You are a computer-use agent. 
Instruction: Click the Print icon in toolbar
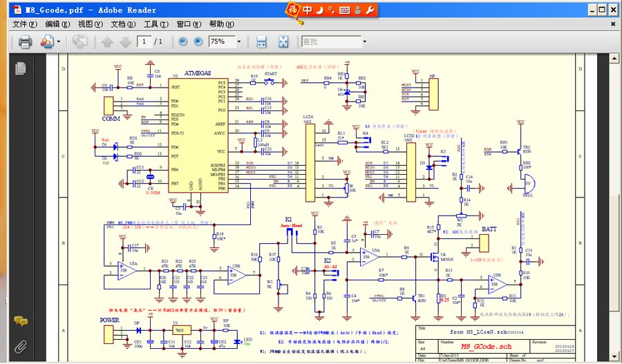point(25,42)
